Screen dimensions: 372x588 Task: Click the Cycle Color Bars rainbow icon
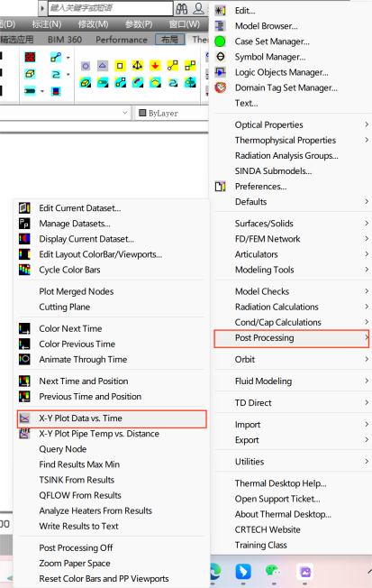(x=24, y=270)
